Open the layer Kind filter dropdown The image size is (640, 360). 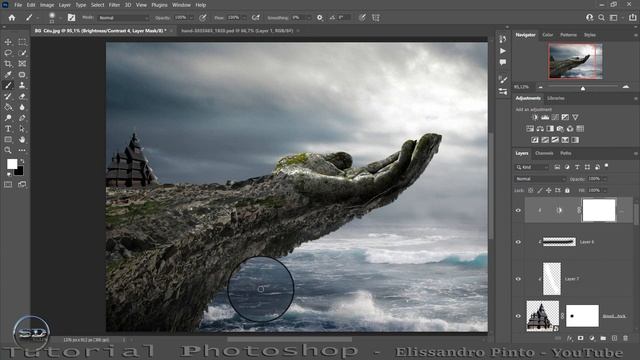click(531, 167)
